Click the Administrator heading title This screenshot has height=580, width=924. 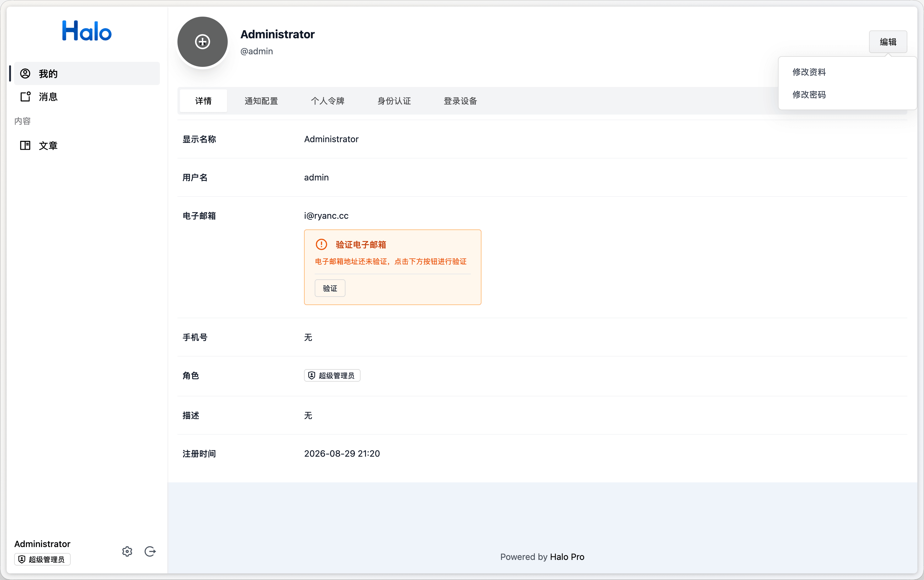[277, 34]
